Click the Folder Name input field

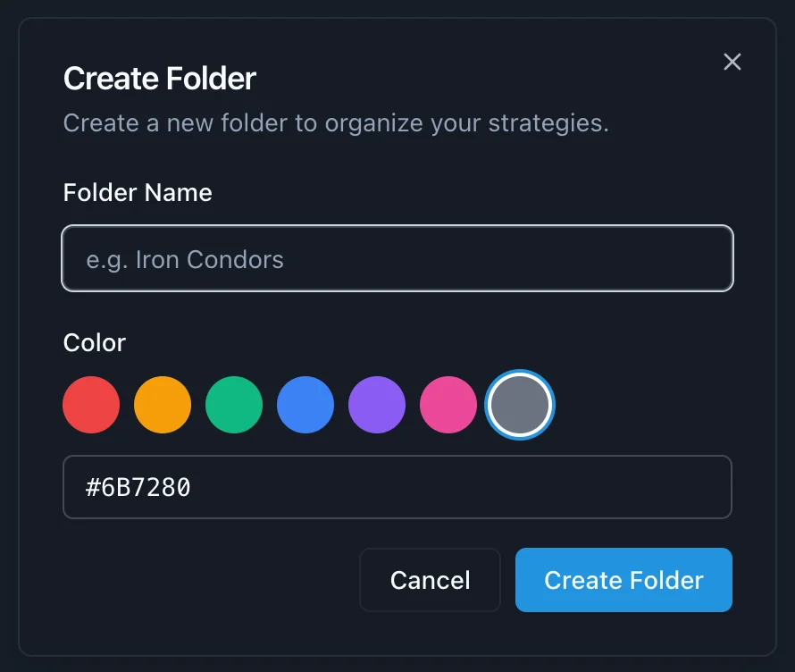[397, 259]
